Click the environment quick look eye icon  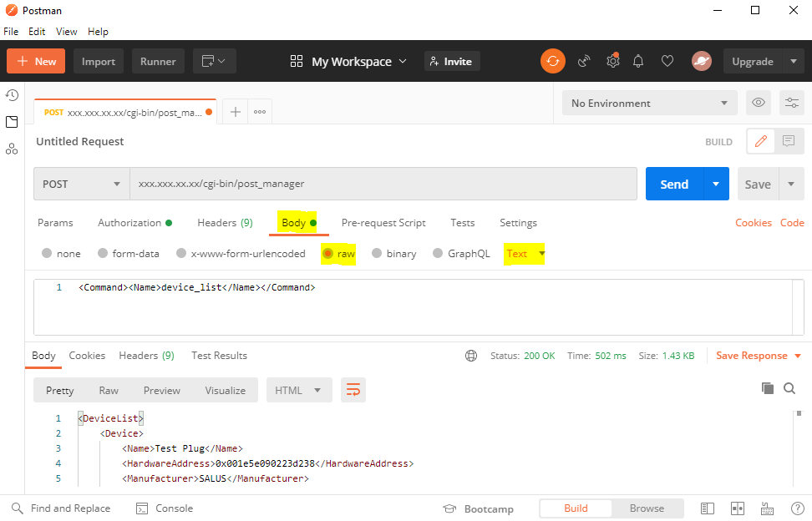coord(759,103)
